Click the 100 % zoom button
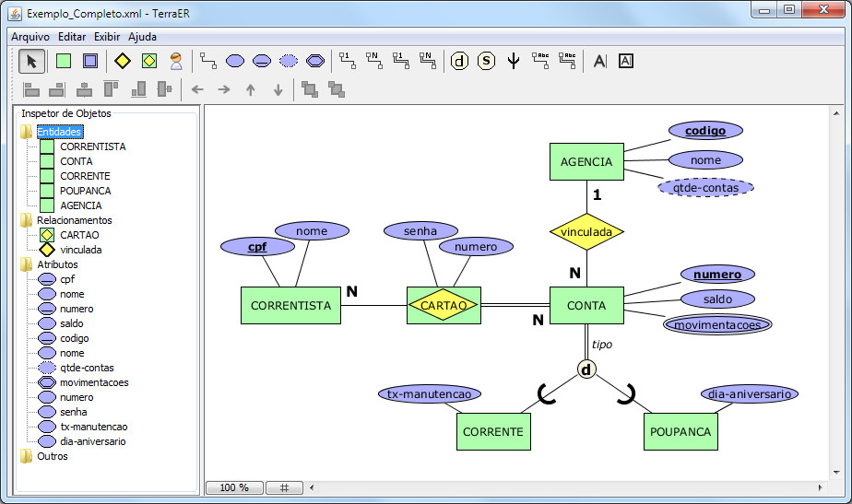Viewport: 852px width, 504px height. point(235,487)
